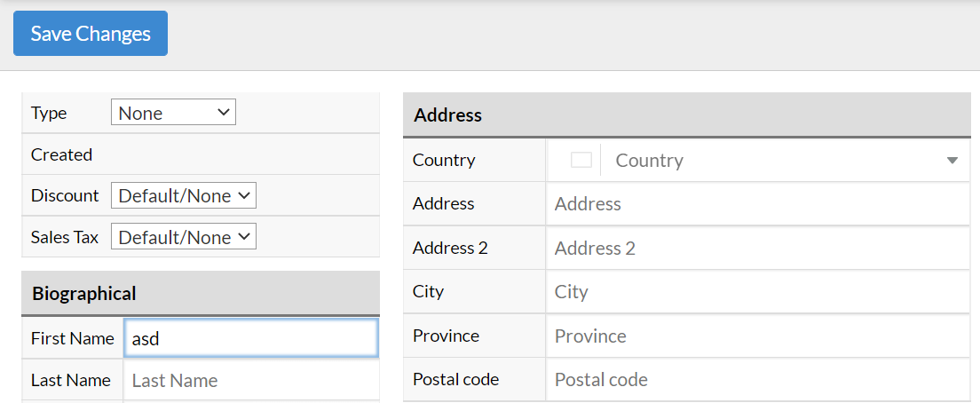Screen dimensions: 980x403
Task: Open the Type dropdown showing None
Action: click(x=173, y=113)
